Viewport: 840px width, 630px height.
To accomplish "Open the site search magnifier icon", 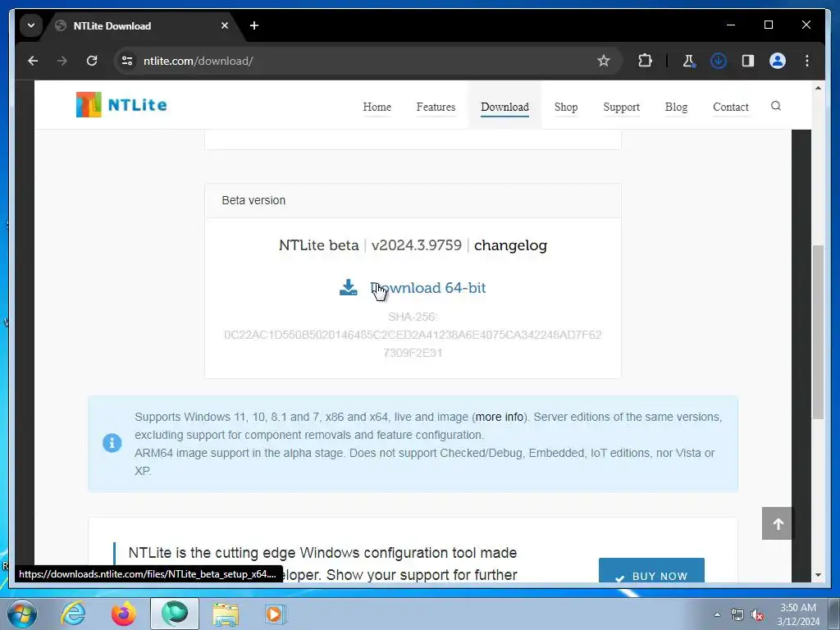I will (x=776, y=106).
